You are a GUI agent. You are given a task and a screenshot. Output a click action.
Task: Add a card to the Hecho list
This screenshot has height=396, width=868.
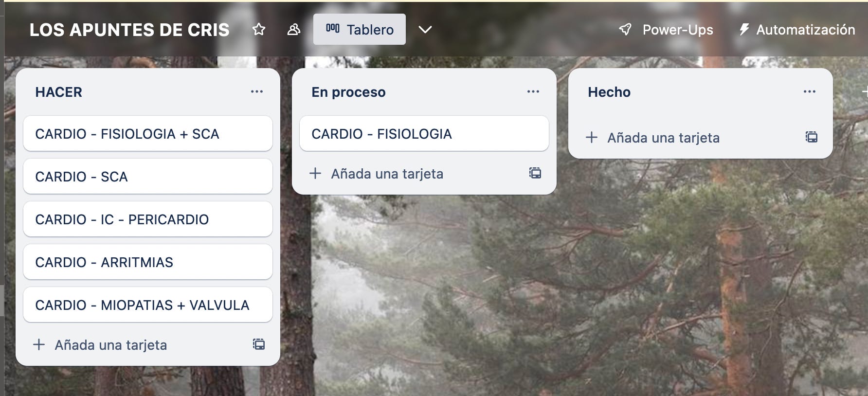(x=653, y=138)
